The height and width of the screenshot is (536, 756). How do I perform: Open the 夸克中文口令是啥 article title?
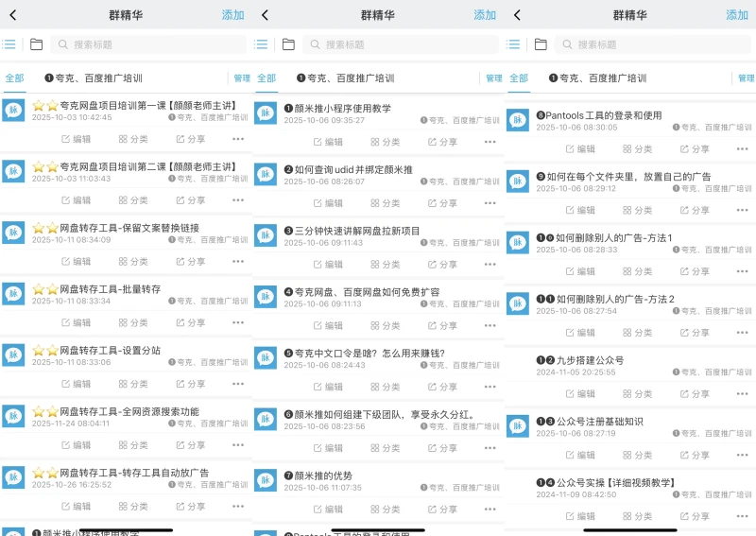(x=369, y=353)
